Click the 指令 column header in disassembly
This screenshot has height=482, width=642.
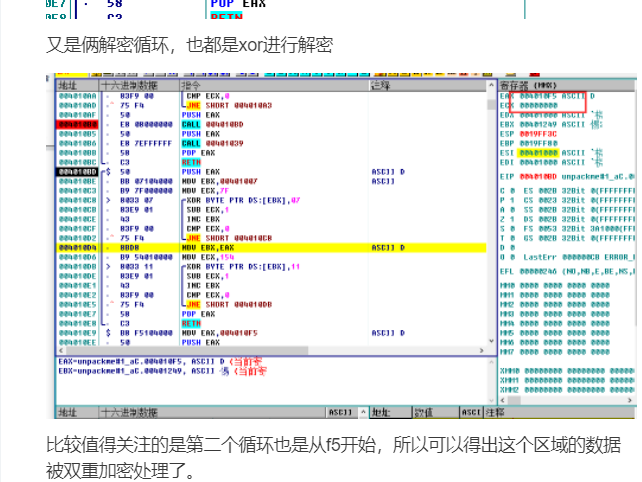pos(192,87)
